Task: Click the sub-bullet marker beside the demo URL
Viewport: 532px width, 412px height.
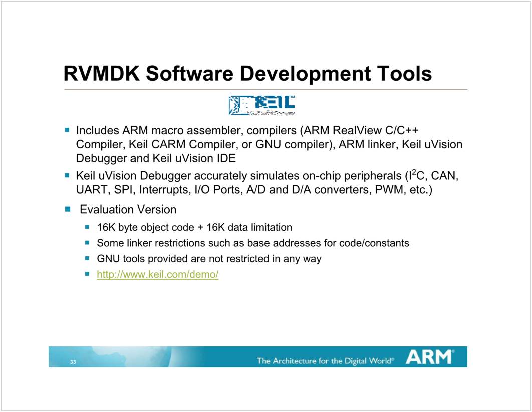Action: (87, 274)
